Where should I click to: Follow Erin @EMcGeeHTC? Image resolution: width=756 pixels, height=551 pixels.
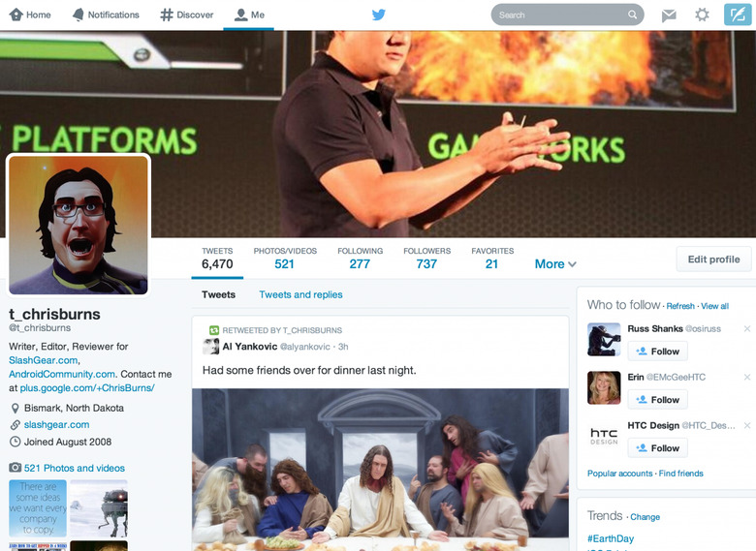[658, 400]
